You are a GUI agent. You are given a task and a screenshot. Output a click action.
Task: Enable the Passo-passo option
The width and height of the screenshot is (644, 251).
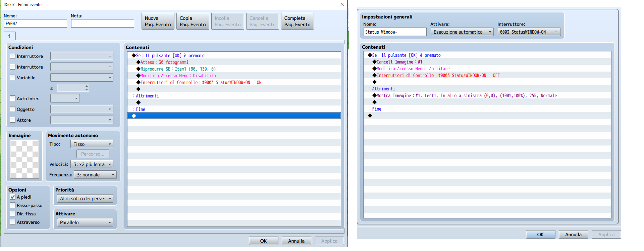(13, 205)
